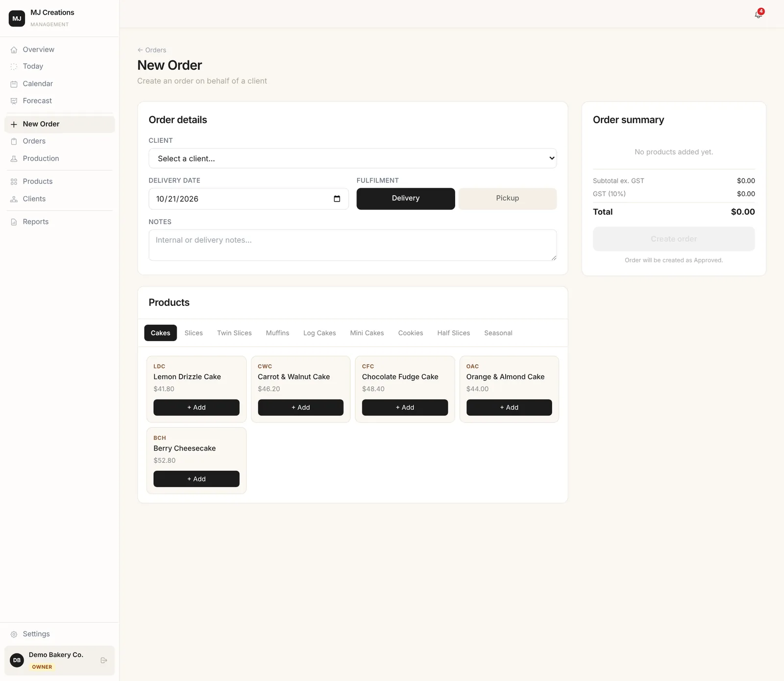The image size is (784, 681).
Task: Click the Calendar sidebar icon
Action: 14,84
